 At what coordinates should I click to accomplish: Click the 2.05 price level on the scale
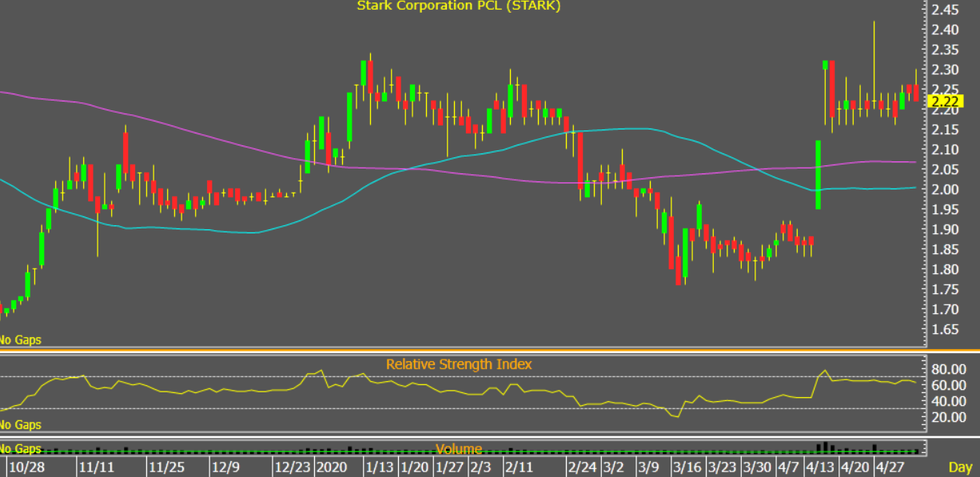pyautogui.click(x=946, y=169)
